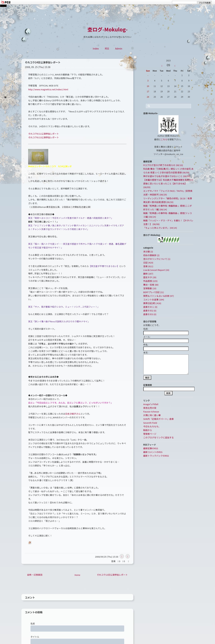Viewport: 215px width, 644px height.
Task: Click the それコラ14日公演参加レポート post title
Action: [x=43, y=62]
